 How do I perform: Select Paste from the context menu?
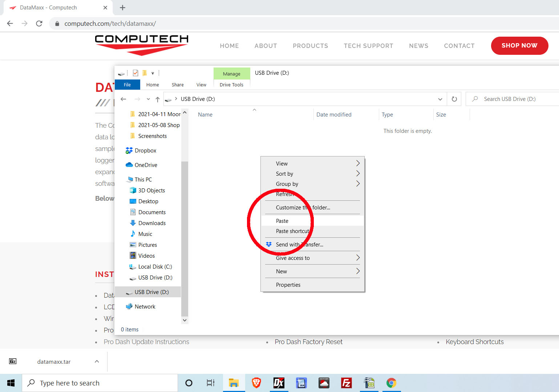(x=282, y=221)
